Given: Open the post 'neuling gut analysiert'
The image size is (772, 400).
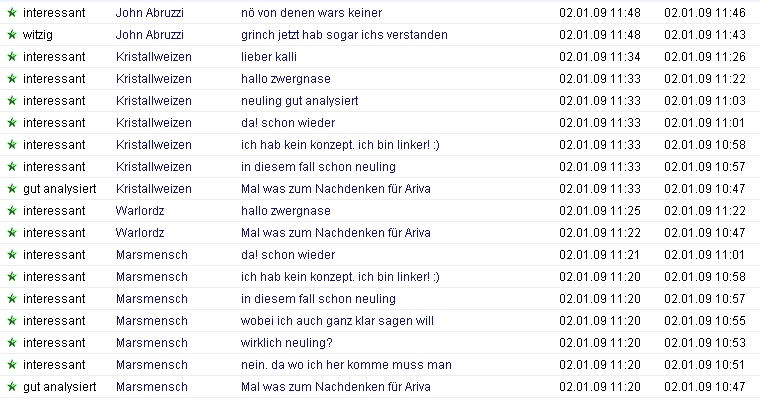Looking at the screenshot, I should 299,101.
